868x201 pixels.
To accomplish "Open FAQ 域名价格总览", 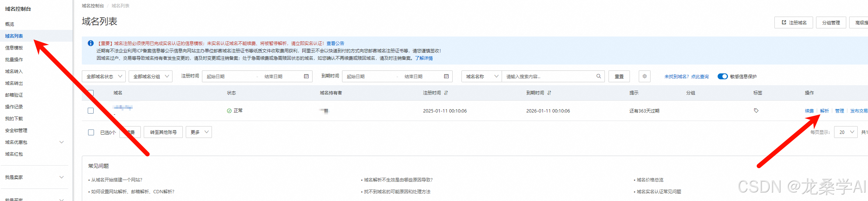I will tap(650, 180).
